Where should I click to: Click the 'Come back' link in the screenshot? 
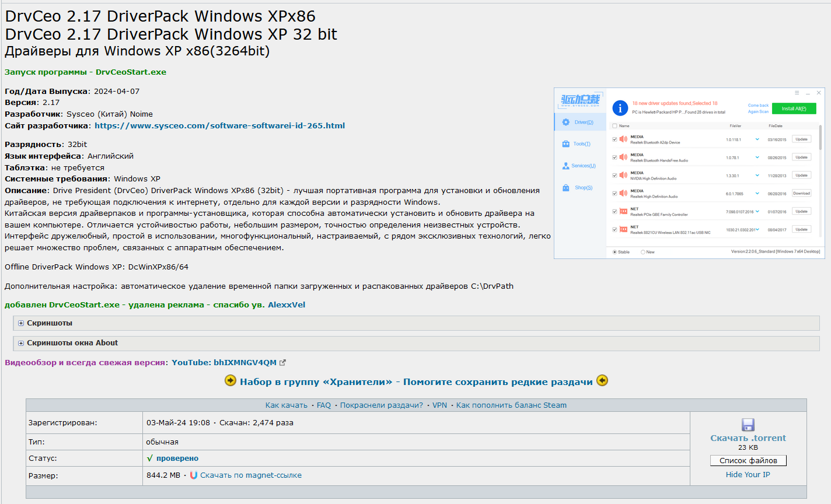tap(759, 106)
